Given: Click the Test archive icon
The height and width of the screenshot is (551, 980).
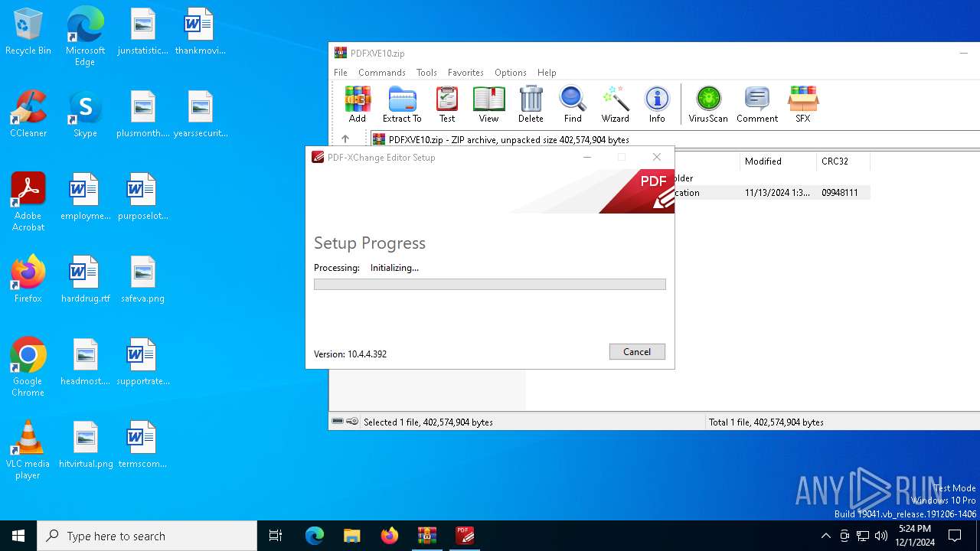Looking at the screenshot, I should (x=447, y=104).
